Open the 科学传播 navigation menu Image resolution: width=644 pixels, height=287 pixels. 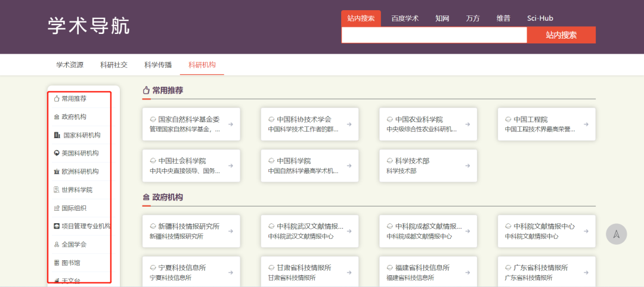pyautogui.click(x=158, y=65)
